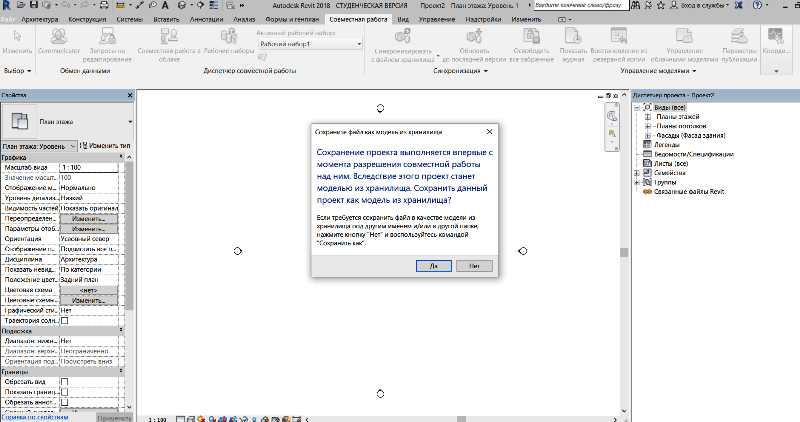Viewport: 800px width, 422px height.
Task: Open the Вставить ribbon tab
Action: (166, 19)
